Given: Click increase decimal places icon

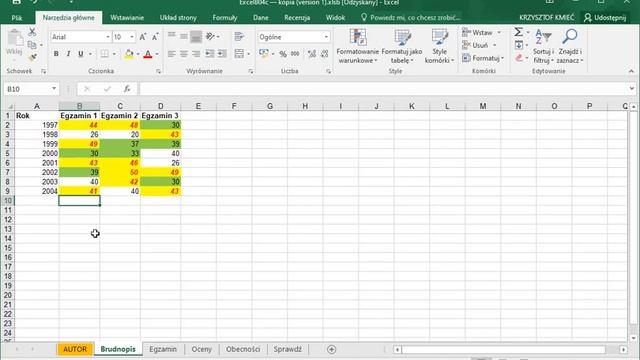Looking at the screenshot, I should pyautogui.click(x=312, y=54).
